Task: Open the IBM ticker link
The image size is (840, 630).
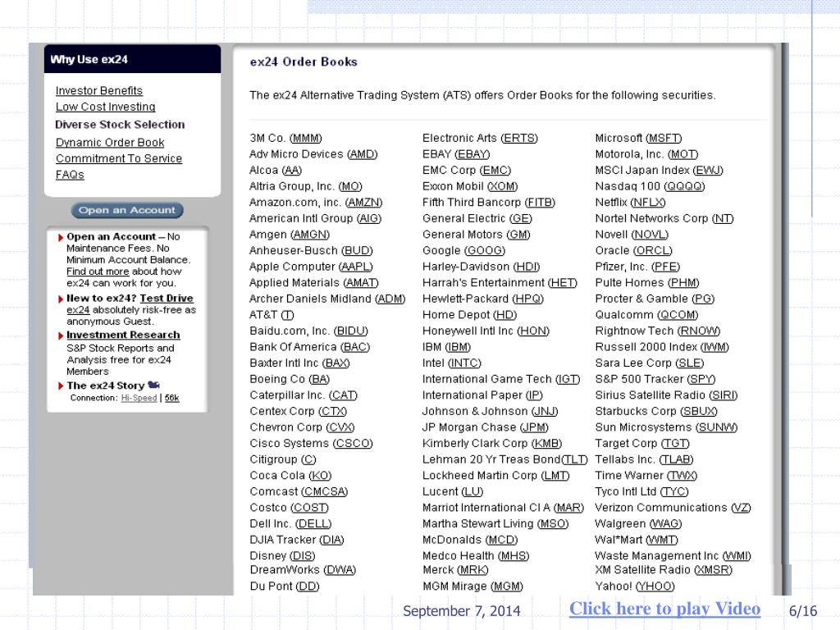Action: [458, 347]
